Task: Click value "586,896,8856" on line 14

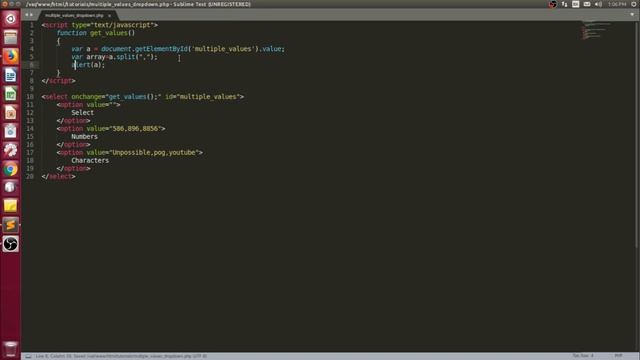Action: pyautogui.click(x=135, y=129)
